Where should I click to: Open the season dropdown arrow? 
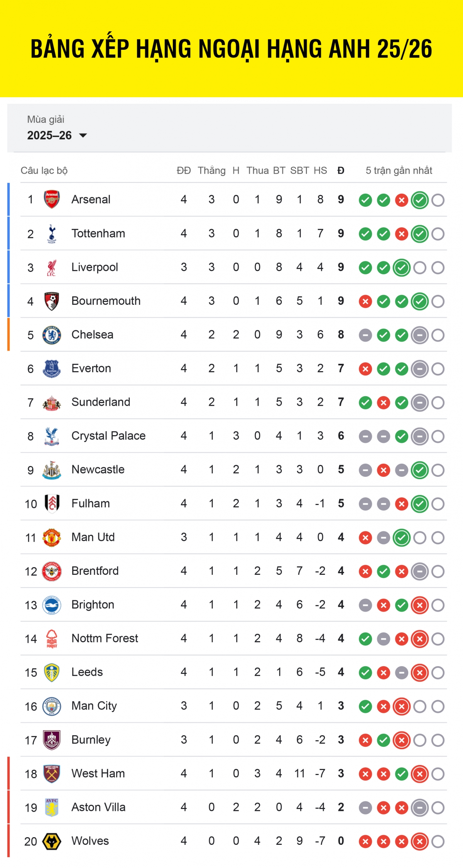(83, 135)
